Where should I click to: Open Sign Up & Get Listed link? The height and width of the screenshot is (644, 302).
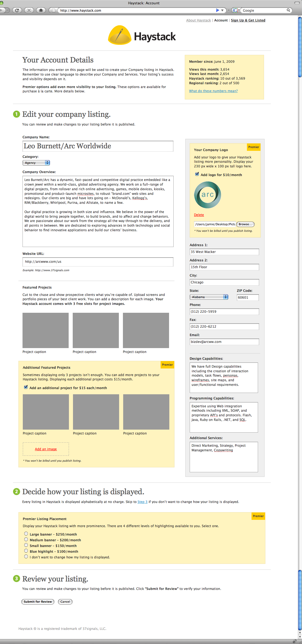pos(248,20)
